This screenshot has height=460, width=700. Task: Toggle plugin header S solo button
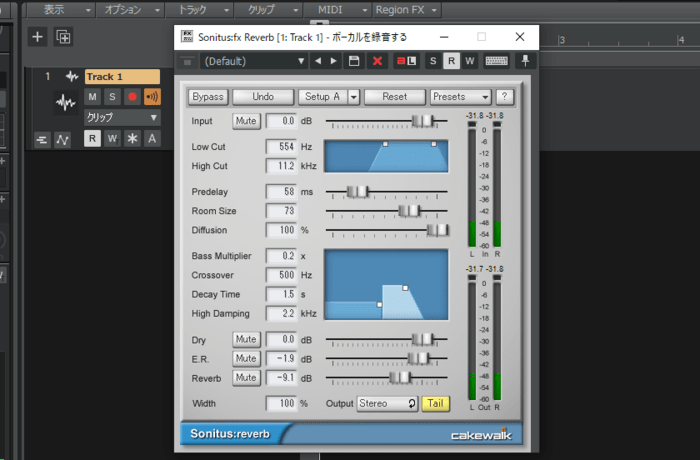(433, 61)
